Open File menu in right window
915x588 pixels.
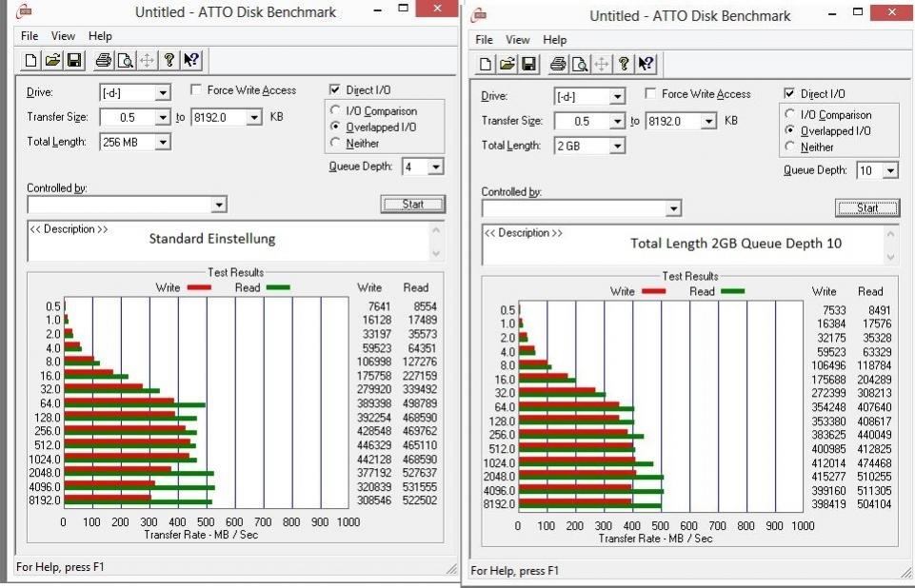pos(484,40)
